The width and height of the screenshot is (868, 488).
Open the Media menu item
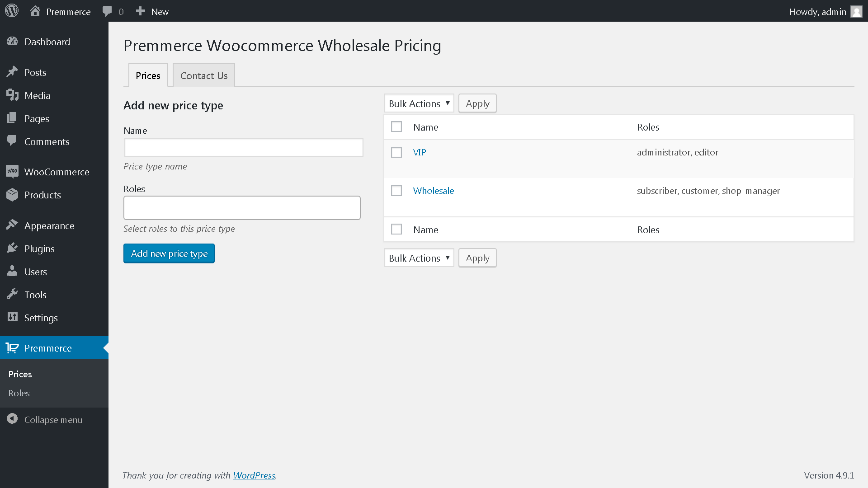point(54,95)
